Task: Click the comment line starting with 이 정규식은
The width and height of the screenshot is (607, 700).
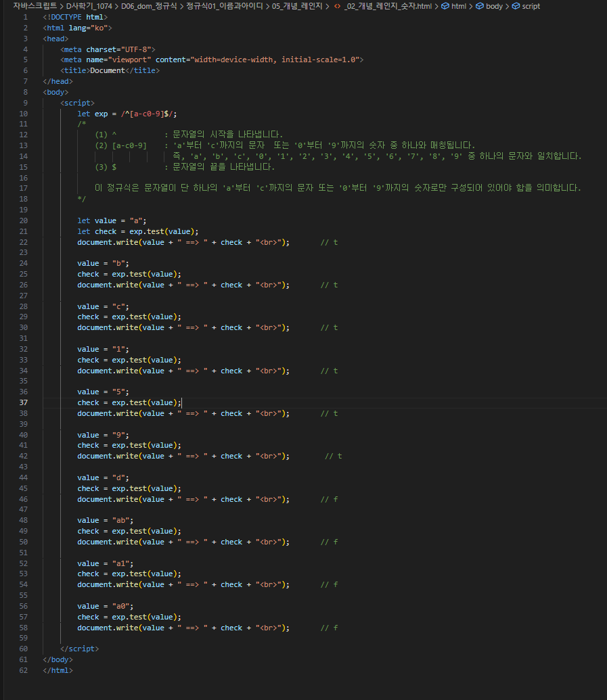Action: [338, 188]
